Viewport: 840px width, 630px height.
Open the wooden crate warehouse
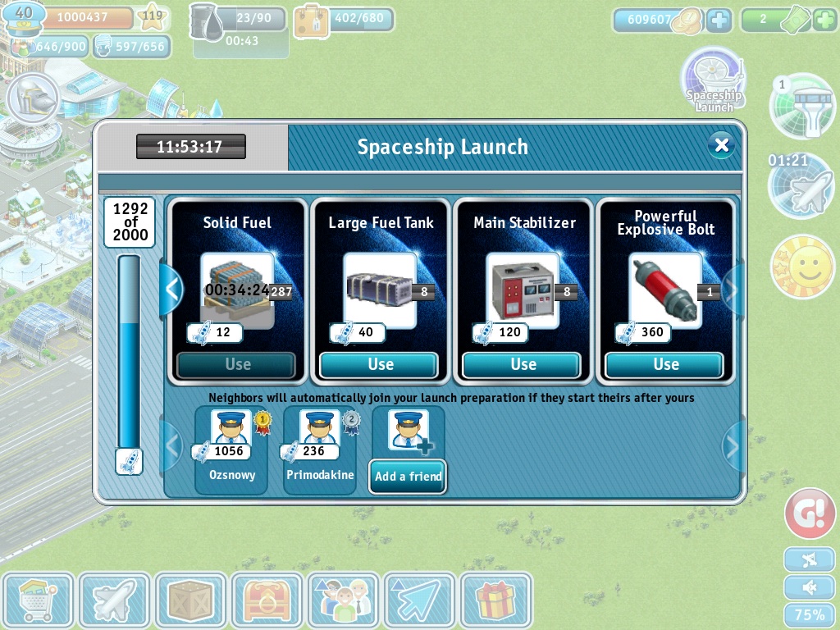pyautogui.click(x=190, y=600)
